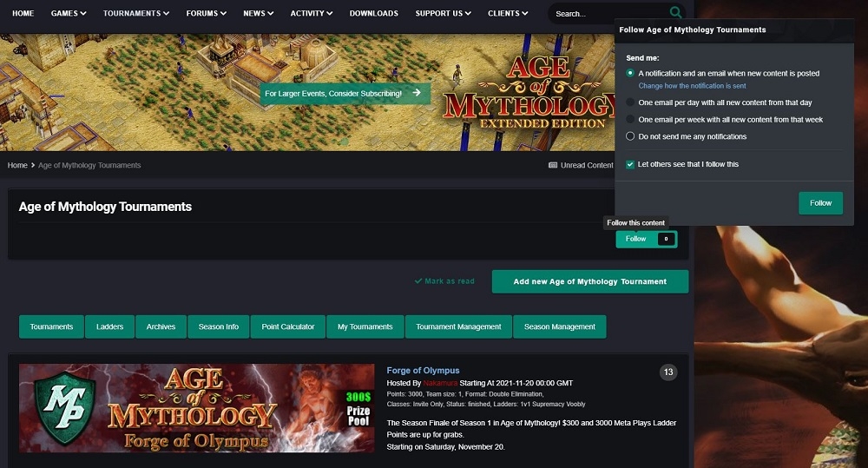
Task: Select Do not send me any notifications
Action: [x=630, y=136]
